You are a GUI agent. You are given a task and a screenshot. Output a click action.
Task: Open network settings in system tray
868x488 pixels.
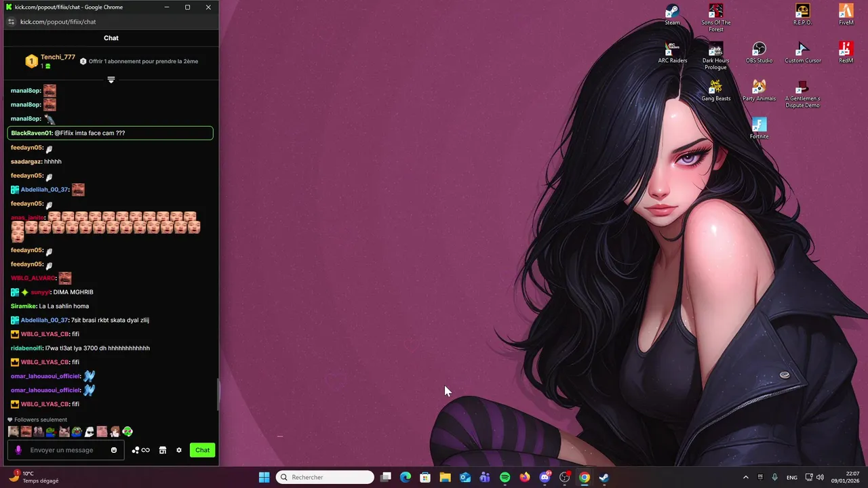coord(809,477)
